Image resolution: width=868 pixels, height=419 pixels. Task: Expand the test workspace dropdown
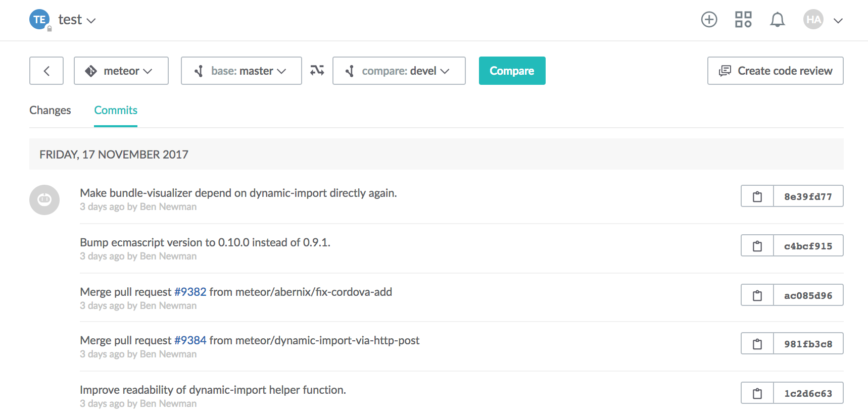pyautogui.click(x=77, y=20)
